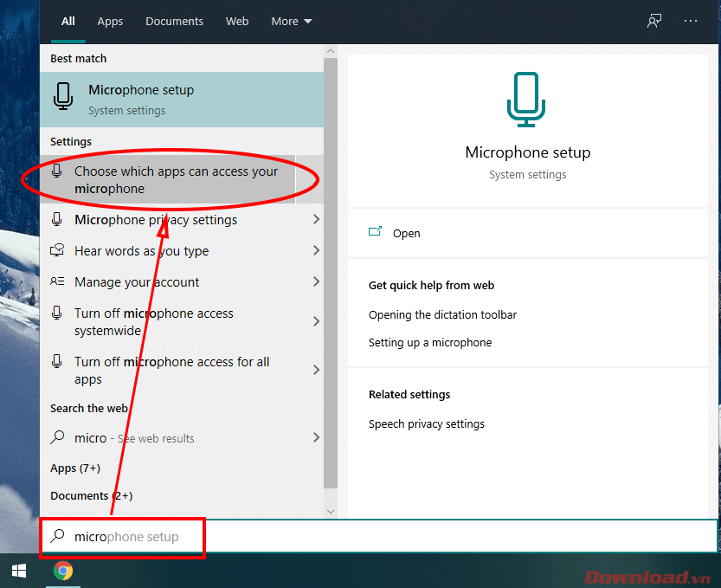Click the account icon beside Manage your account
Image resolution: width=721 pixels, height=588 pixels.
point(57,281)
